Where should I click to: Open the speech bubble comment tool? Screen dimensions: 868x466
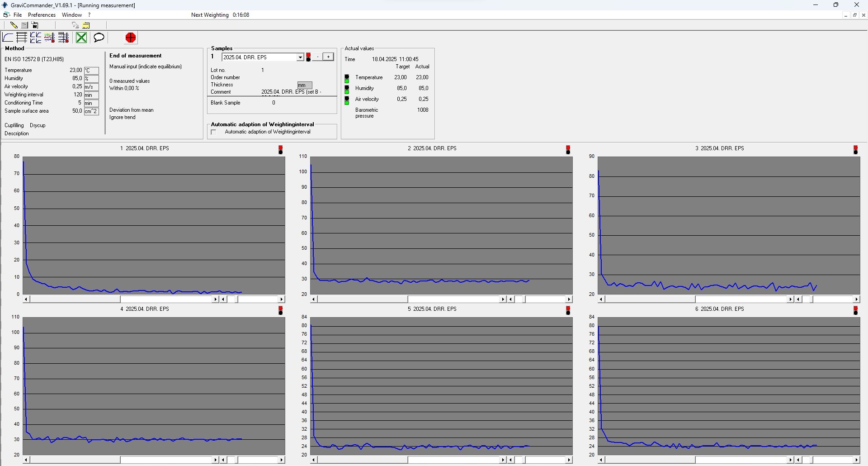[99, 38]
